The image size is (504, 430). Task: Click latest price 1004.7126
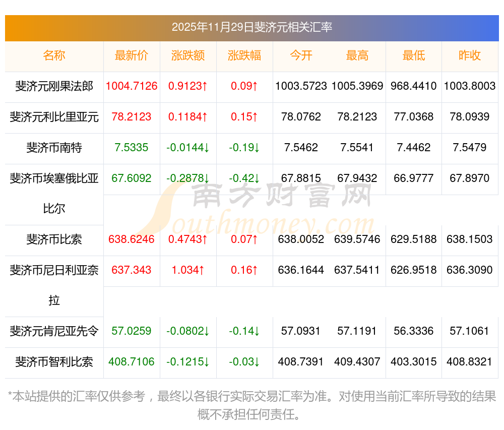tap(132, 86)
